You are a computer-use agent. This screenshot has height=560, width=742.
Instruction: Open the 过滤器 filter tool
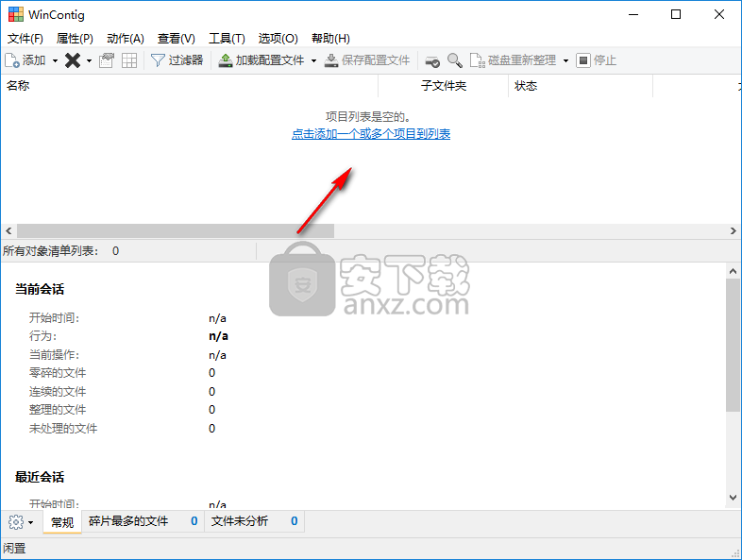click(x=177, y=60)
